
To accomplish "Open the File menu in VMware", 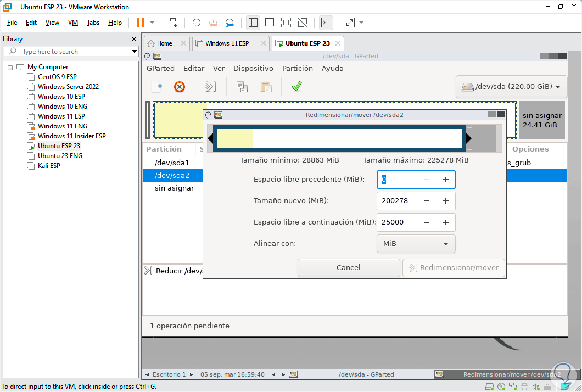I will tap(12, 23).
